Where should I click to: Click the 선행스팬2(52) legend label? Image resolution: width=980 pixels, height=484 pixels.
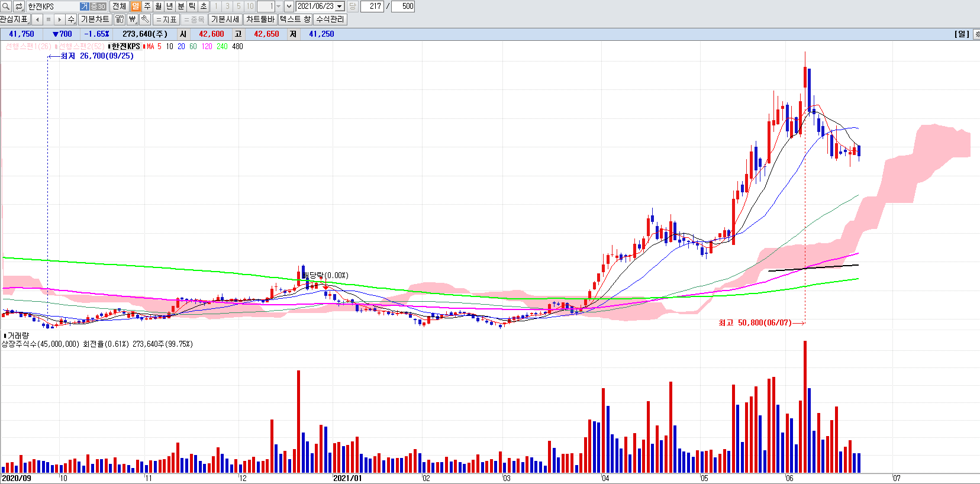(80, 47)
